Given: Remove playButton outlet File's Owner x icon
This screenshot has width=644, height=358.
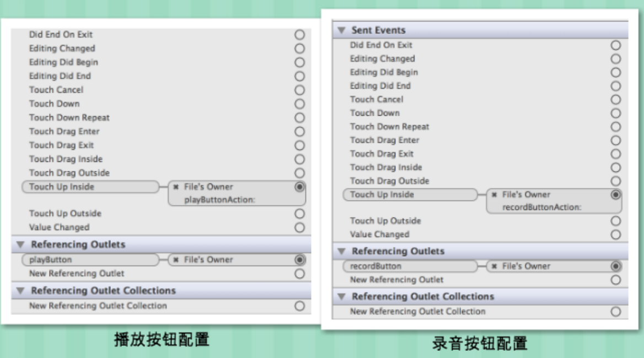Looking at the screenshot, I should (176, 259).
